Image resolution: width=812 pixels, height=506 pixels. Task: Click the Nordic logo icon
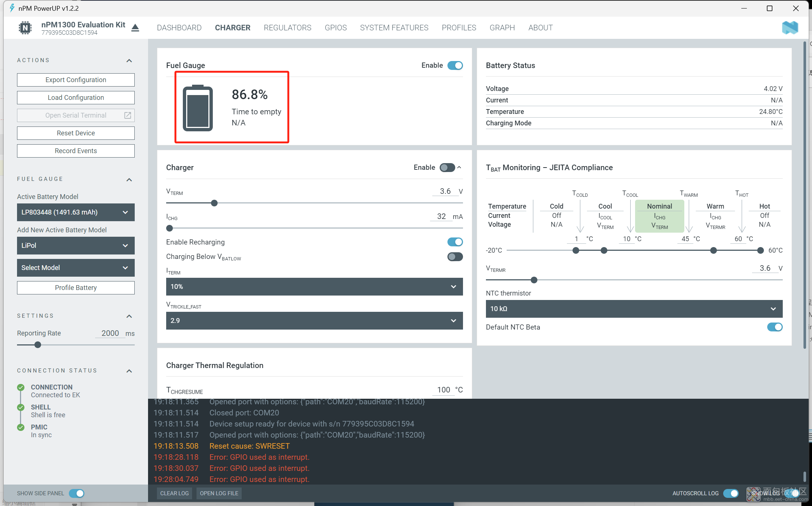[x=790, y=28]
